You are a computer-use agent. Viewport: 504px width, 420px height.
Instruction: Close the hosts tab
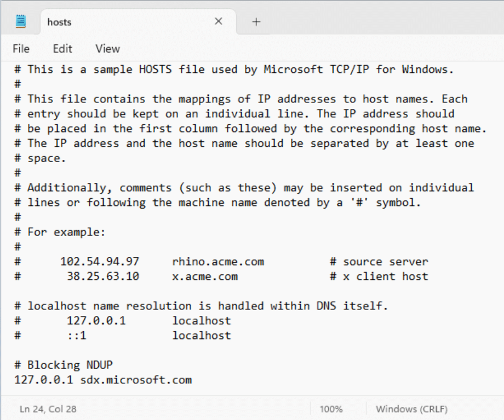pos(219,21)
